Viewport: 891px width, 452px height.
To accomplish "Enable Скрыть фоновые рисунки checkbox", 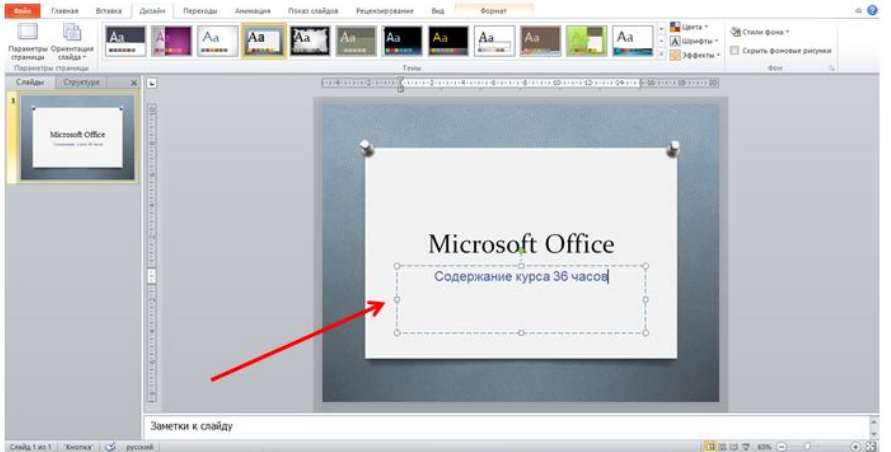I will tap(735, 50).
